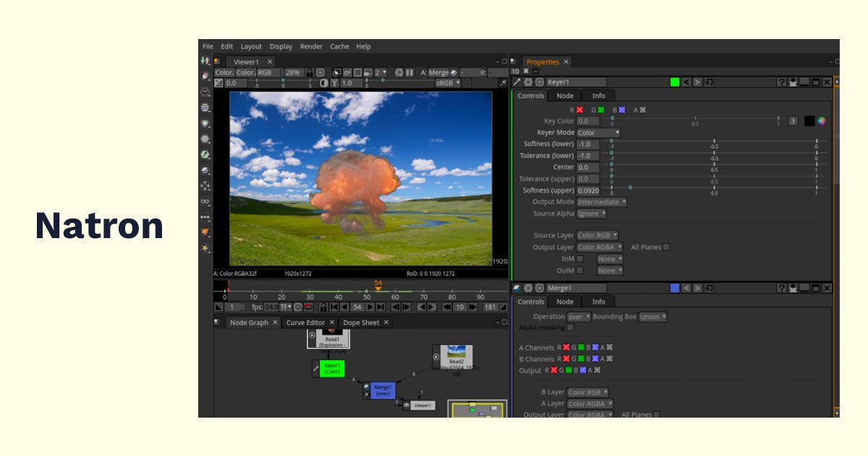Open the Merge nodes icon in left toolbar

pos(205,170)
